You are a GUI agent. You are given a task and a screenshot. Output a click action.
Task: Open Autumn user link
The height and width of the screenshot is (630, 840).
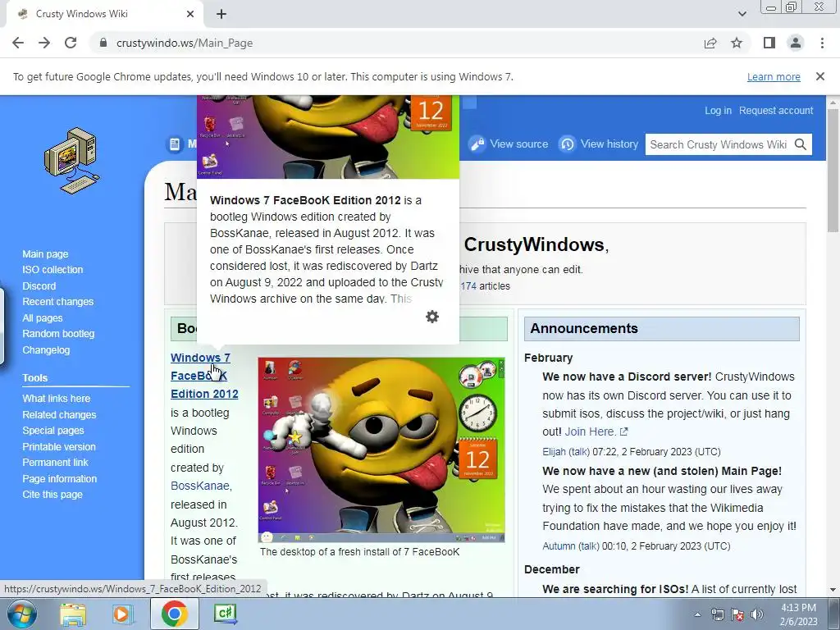(x=559, y=546)
